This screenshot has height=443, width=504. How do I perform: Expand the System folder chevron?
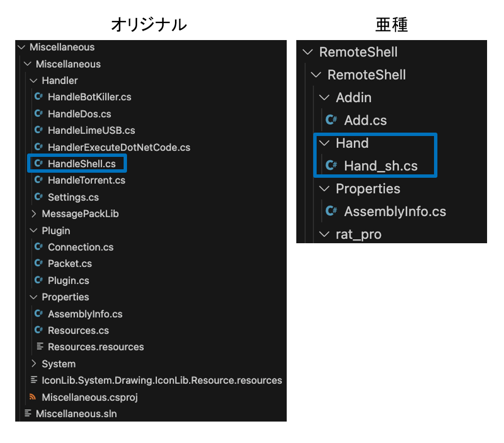(x=33, y=363)
